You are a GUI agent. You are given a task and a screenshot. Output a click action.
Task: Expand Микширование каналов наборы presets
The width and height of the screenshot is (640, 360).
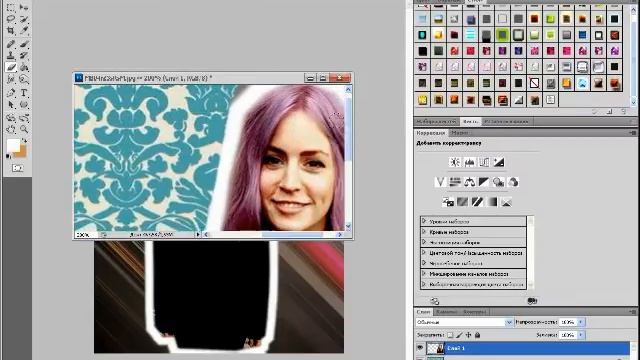424,274
